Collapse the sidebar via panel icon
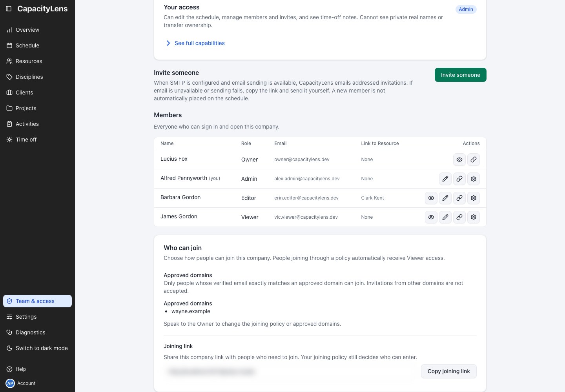Viewport: 565px width, 392px height. [x=9, y=9]
